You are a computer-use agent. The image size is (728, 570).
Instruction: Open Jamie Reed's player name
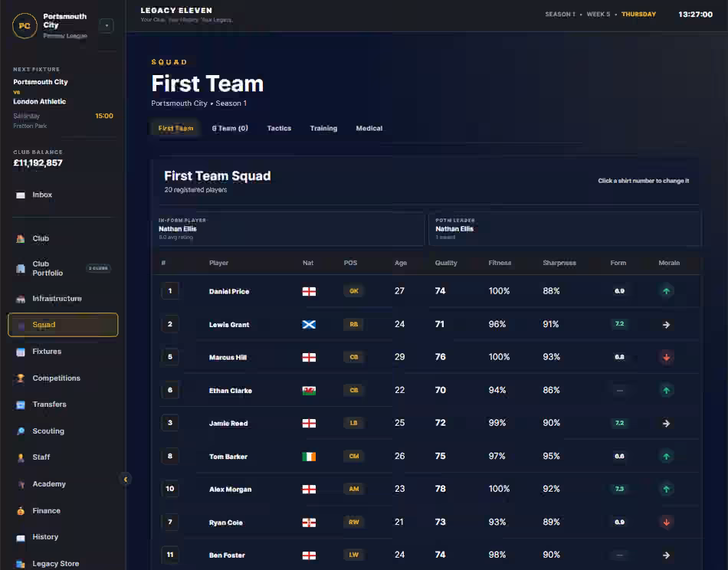[228, 424]
